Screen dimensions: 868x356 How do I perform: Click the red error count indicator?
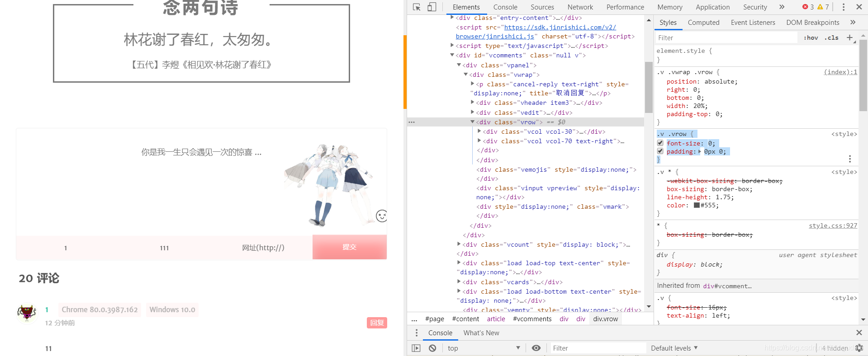click(x=808, y=7)
